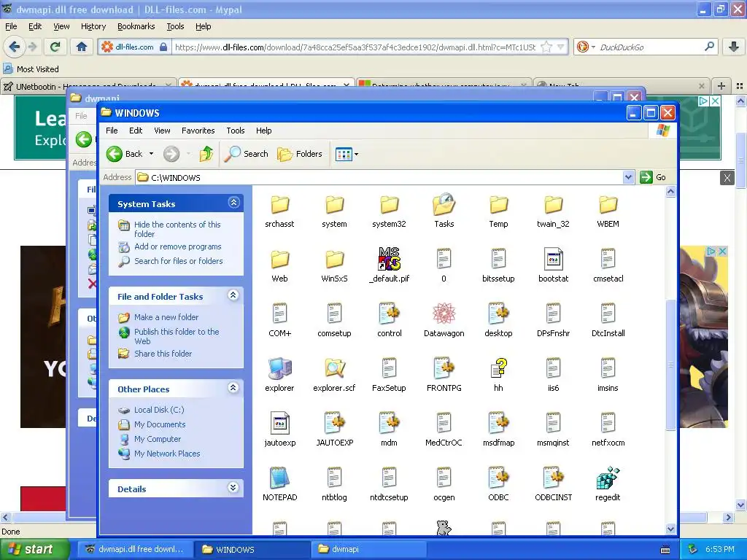Collapse the System Tasks panel
Screen dimensions: 747x560
[233, 203]
